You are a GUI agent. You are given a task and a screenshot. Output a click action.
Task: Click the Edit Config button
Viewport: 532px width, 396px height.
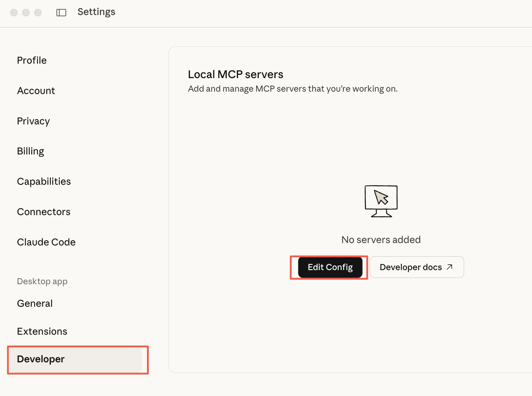(330, 267)
